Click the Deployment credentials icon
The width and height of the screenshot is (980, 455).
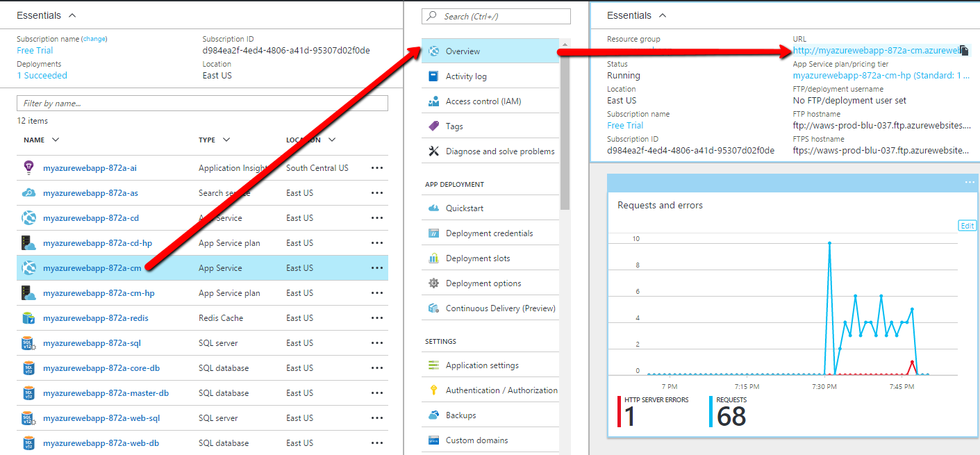[434, 233]
